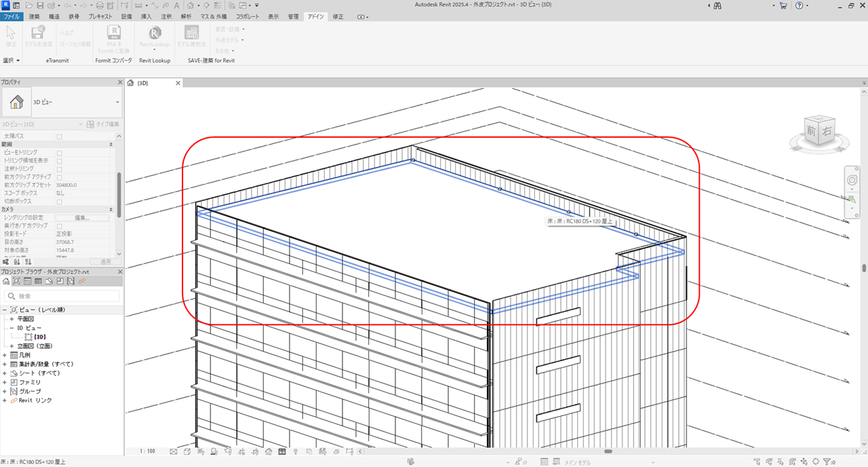This screenshot has width=868, height=467.
Task: Switch to the 表示 ribbon tab
Action: coord(273,16)
